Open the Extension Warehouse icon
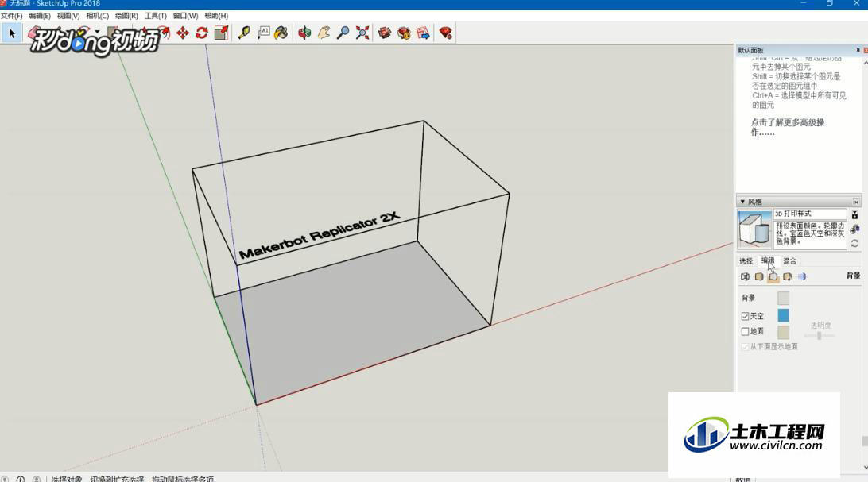The width and height of the screenshot is (868, 482). tap(404, 33)
